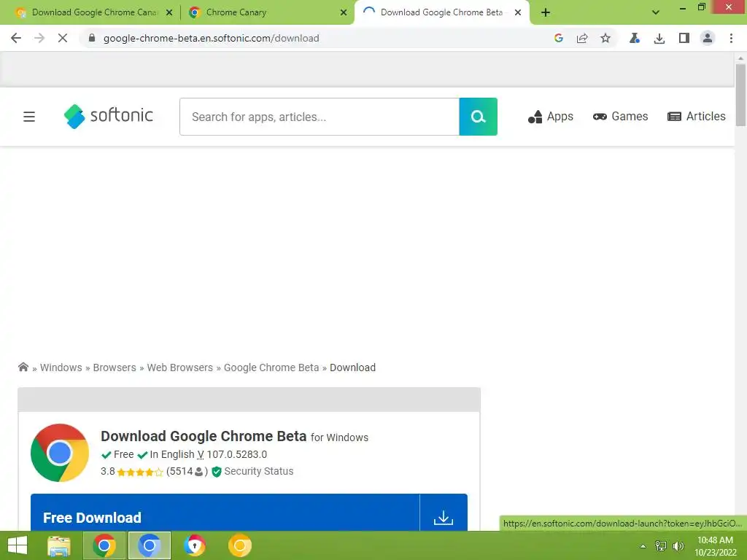The height and width of the screenshot is (560, 747).
Task: Share this page via share icon
Action: [x=582, y=38]
